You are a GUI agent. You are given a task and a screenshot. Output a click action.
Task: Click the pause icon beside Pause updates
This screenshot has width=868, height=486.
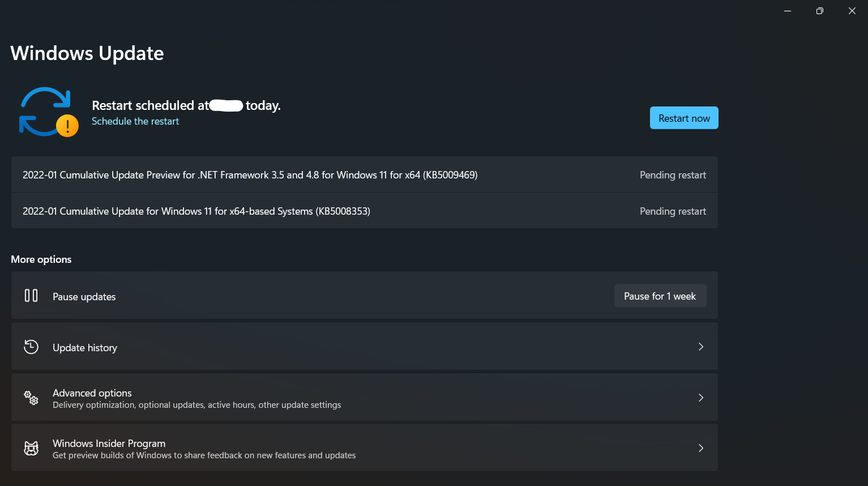(31, 296)
